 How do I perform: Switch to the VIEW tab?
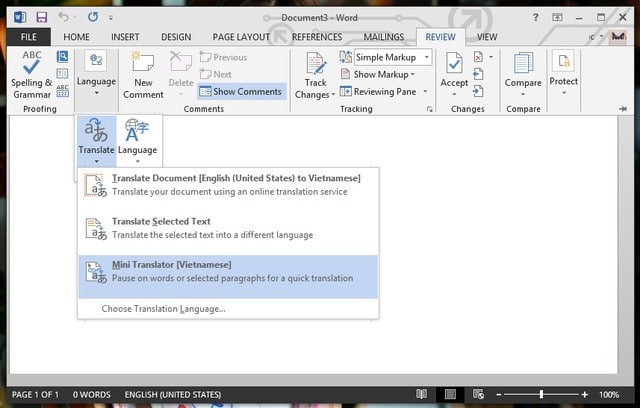click(x=487, y=37)
